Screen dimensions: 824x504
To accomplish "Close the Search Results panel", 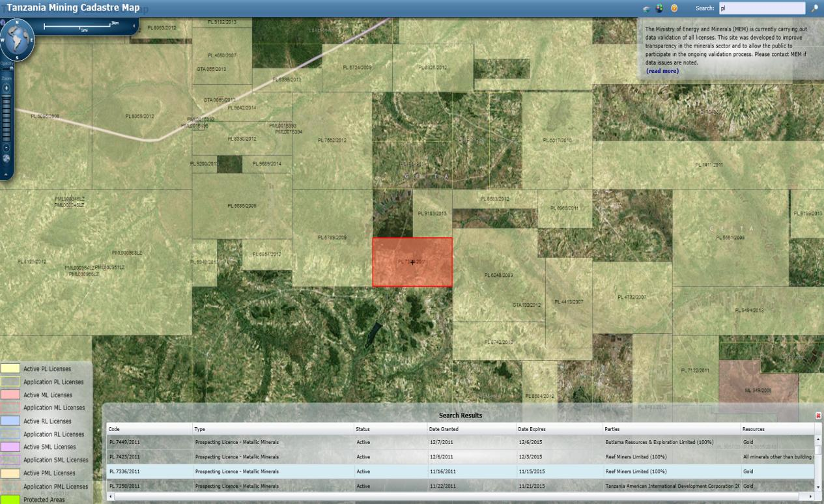I will coord(818,415).
